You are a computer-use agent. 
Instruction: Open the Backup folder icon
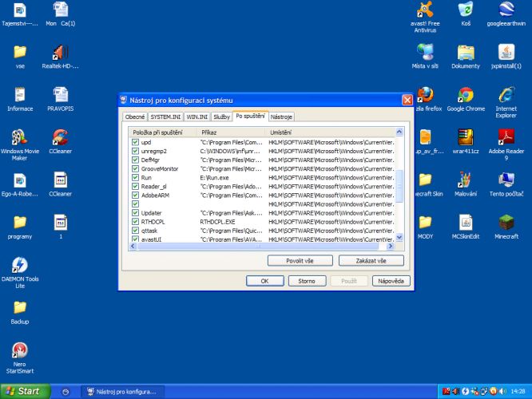click(20, 313)
